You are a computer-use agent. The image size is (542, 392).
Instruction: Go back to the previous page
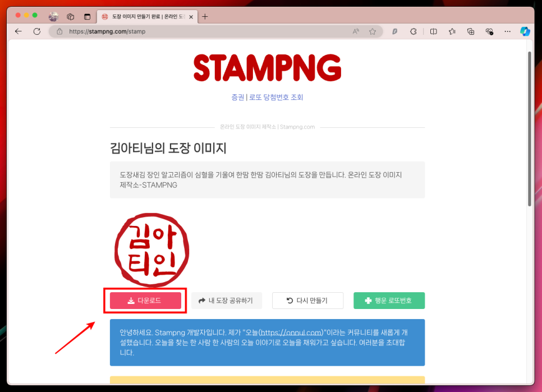point(19,31)
